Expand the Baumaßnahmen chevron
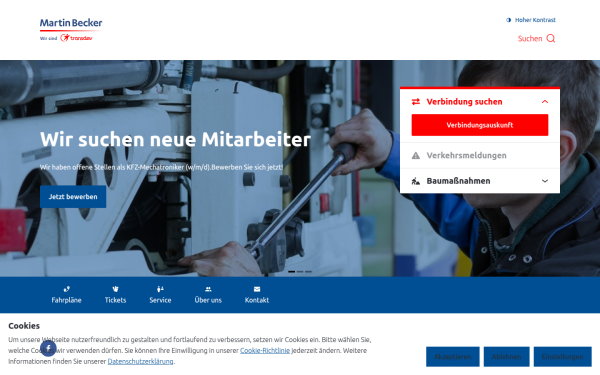Screen dimensions: 600x375 tap(545, 181)
